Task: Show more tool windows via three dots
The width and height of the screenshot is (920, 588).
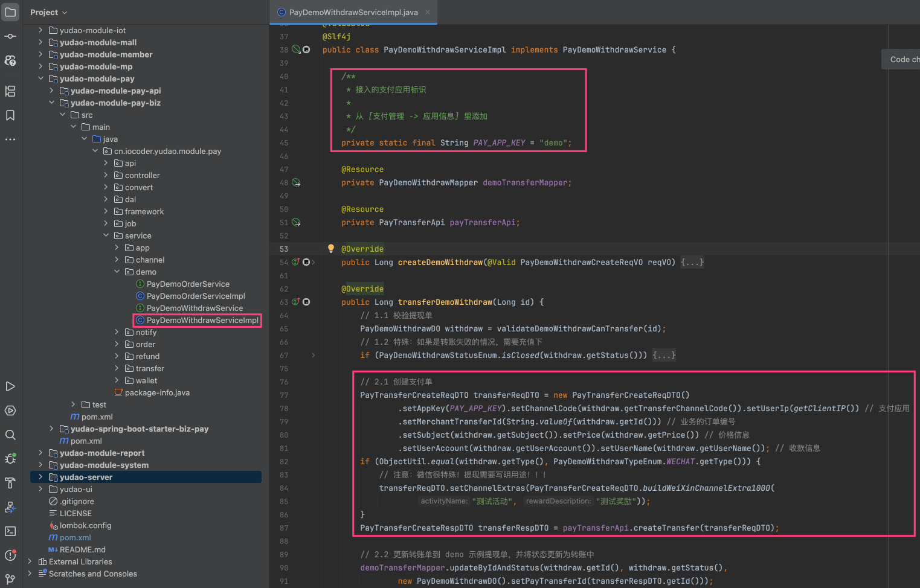Action: click(x=10, y=139)
